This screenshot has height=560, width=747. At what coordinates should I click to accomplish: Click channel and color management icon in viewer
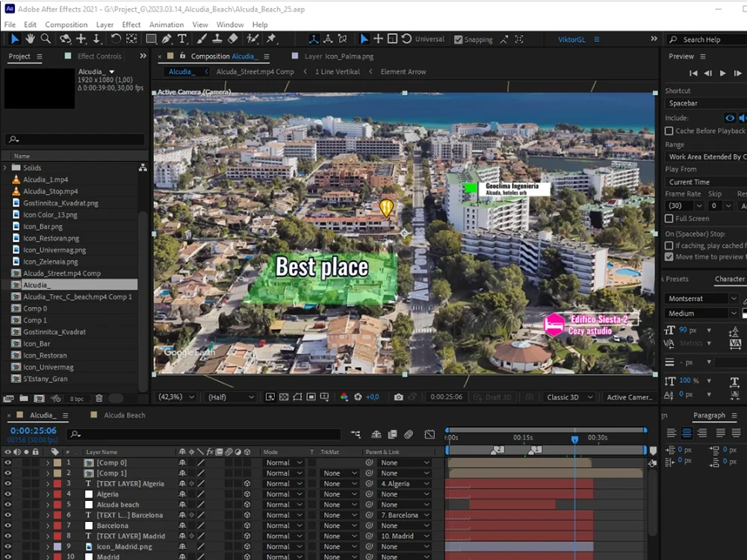pyautogui.click(x=344, y=397)
